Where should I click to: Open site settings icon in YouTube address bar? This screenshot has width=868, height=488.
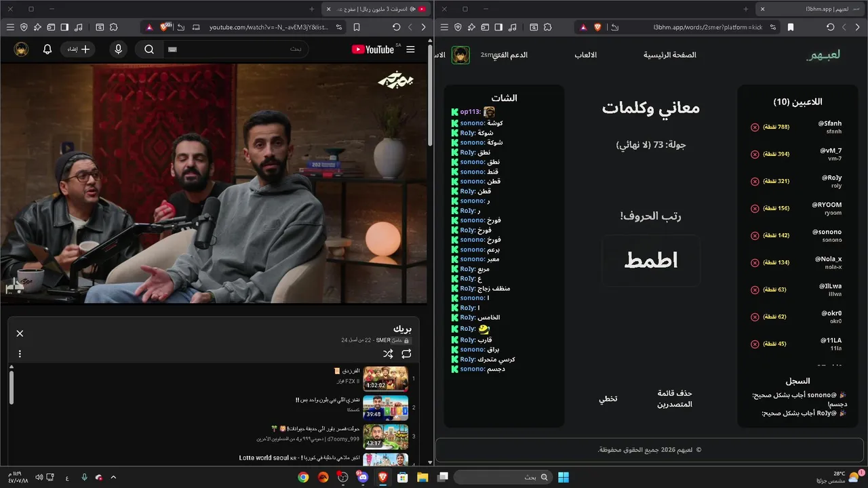click(339, 27)
